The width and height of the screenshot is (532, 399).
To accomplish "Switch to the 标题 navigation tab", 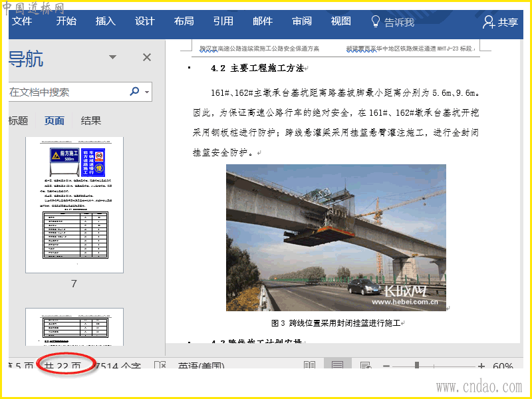I will click(19, 121).
